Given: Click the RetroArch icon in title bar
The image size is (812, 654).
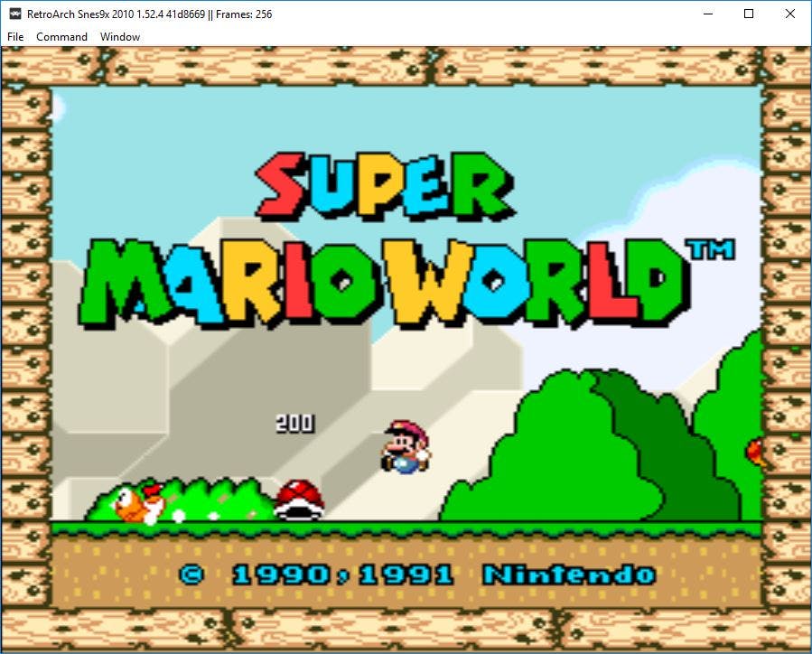Looking at the screenshot, I should tap(15, 14).
